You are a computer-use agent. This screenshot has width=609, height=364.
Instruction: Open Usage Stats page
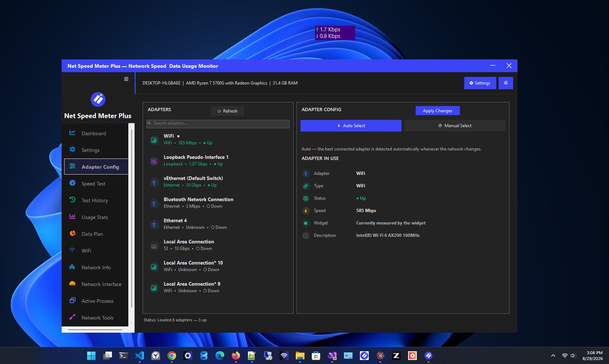tap(96, 217)
